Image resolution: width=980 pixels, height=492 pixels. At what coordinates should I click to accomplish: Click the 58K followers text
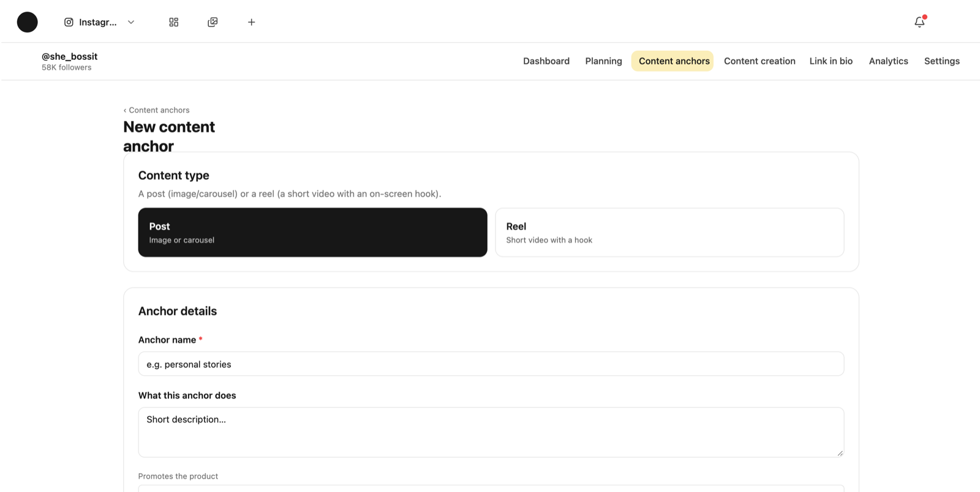click(66, 68)
